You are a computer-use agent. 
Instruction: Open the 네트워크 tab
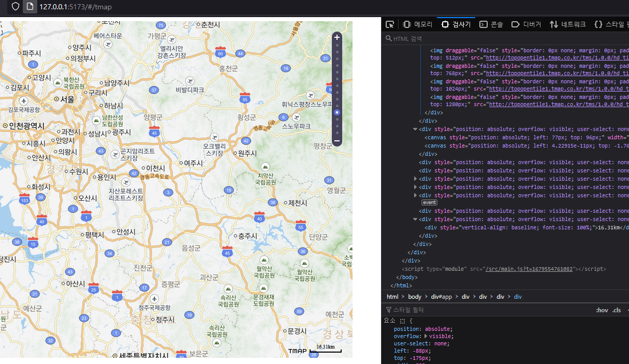[568, 24]
